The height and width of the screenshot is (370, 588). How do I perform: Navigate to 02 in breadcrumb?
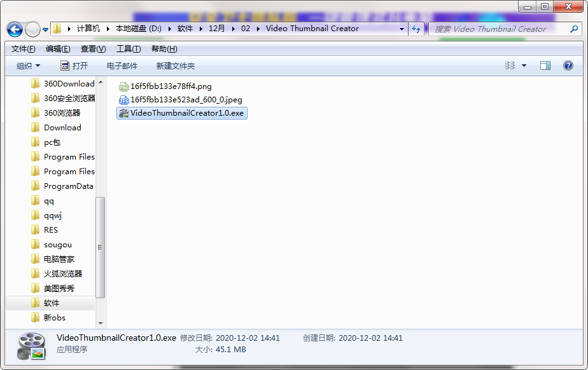pyautogui.click(x=246, y=29)
